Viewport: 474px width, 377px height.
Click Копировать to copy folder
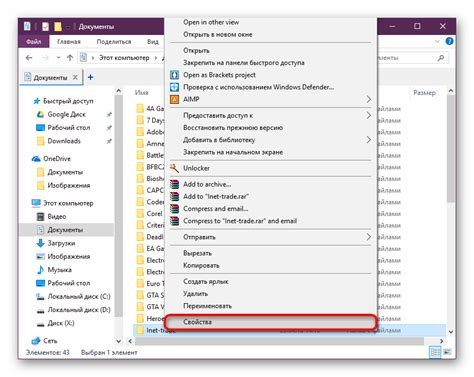coord(201,265)
